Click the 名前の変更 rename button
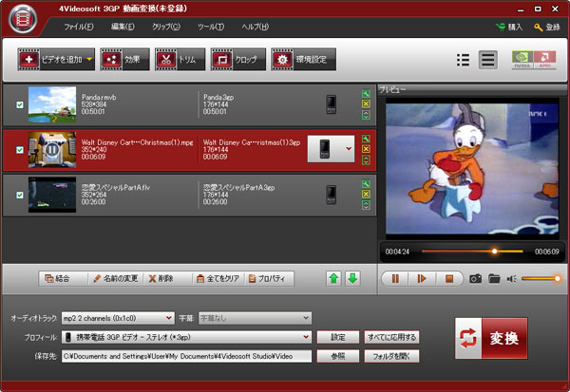This screenshot has height=392, width=570. 116,279
